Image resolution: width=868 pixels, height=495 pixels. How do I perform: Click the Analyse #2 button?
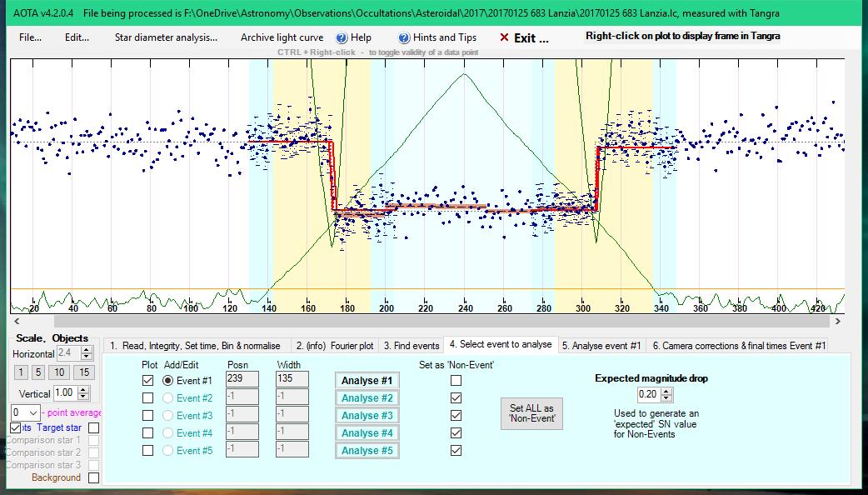tap(367, 397)
